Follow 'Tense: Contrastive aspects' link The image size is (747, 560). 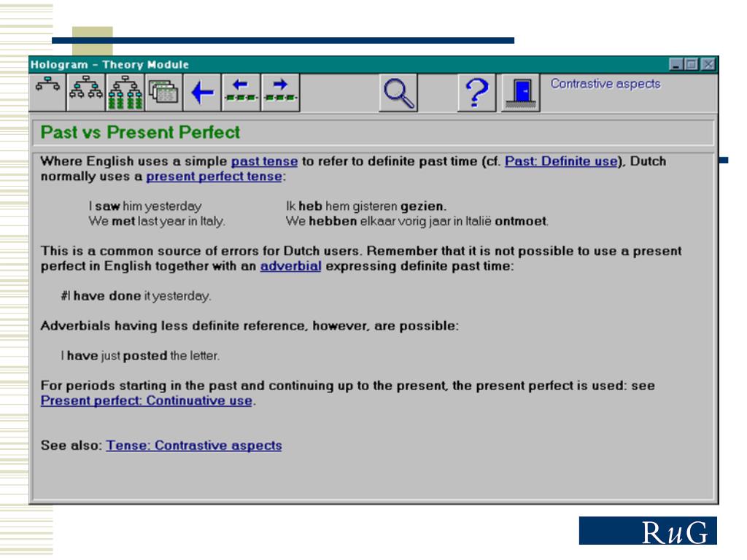pyautogui.click(x=194, y=446)
